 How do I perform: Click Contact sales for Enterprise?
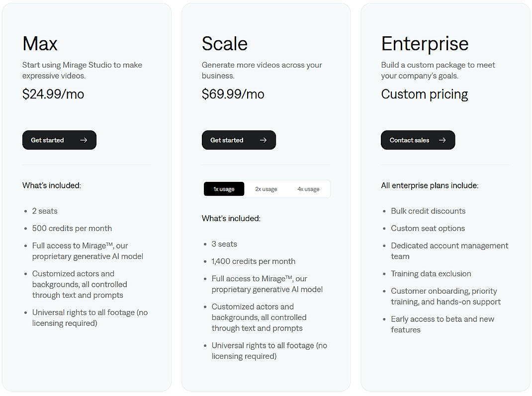[x=418, y=140]
